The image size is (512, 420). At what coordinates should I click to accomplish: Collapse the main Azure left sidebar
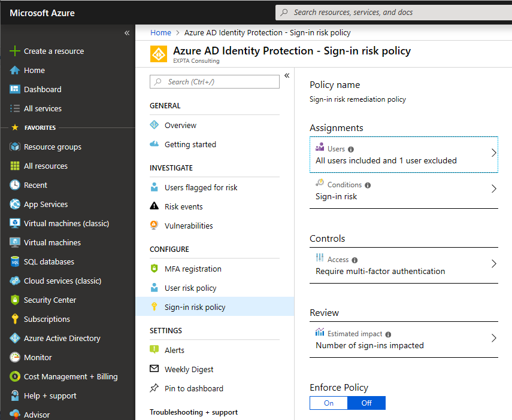point(127,33)
